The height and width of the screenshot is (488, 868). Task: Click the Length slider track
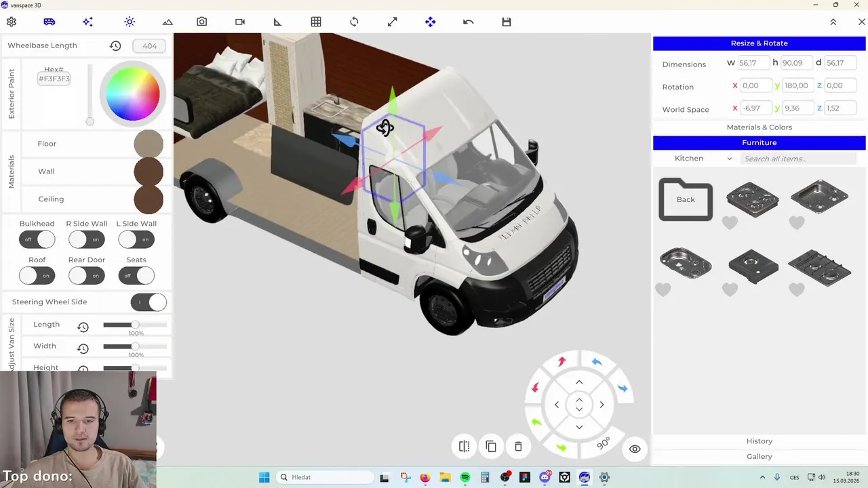point(135,325)
